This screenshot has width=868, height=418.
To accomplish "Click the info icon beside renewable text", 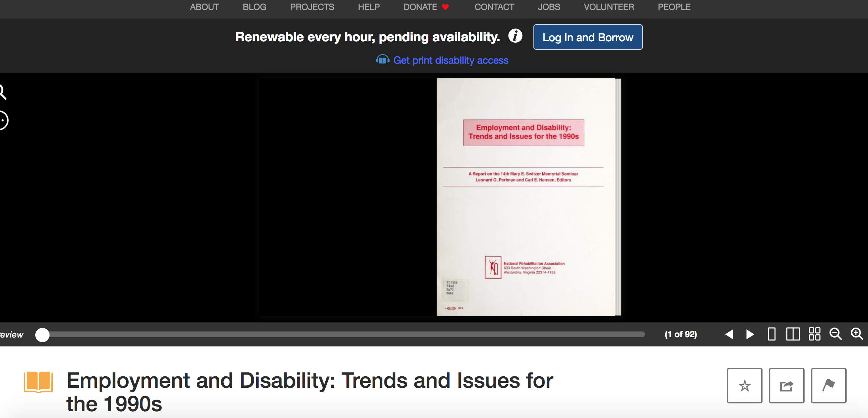I will pos(515,36).
